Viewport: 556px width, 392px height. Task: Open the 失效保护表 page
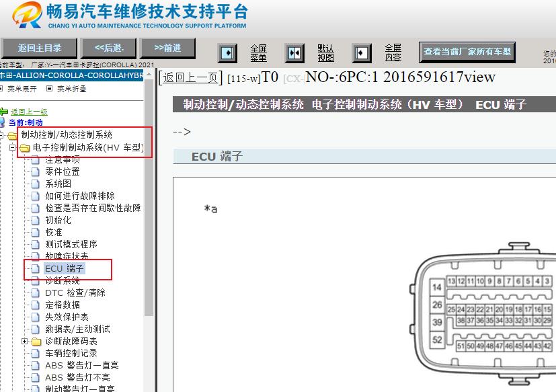point(67,317)
